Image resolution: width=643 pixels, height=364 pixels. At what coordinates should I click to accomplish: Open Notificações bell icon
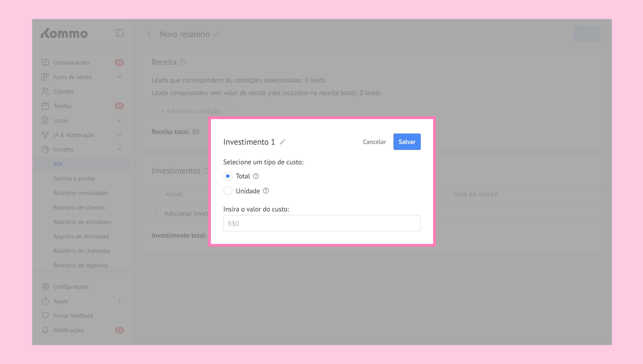45,330
